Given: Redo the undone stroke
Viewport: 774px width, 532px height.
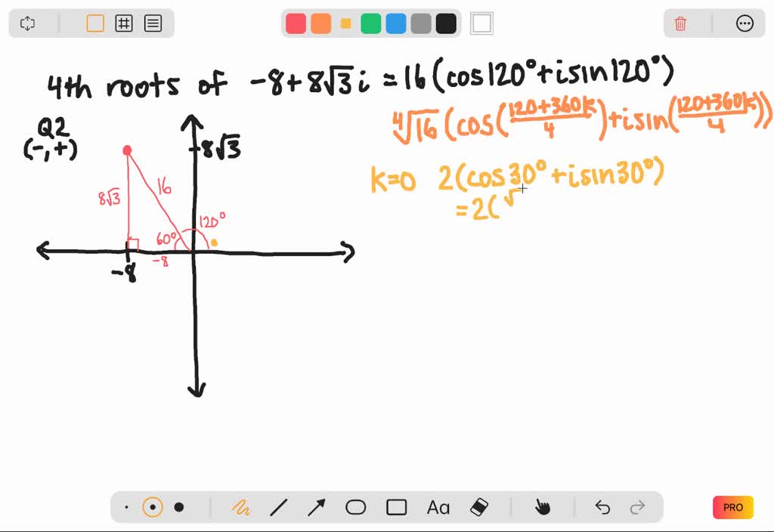Looking at the screenshot, I should (x=636, y=507).
